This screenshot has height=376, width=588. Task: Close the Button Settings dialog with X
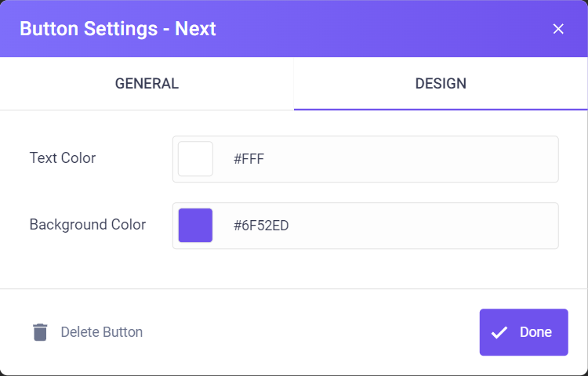pyautogui.click(x=558, y=29)
